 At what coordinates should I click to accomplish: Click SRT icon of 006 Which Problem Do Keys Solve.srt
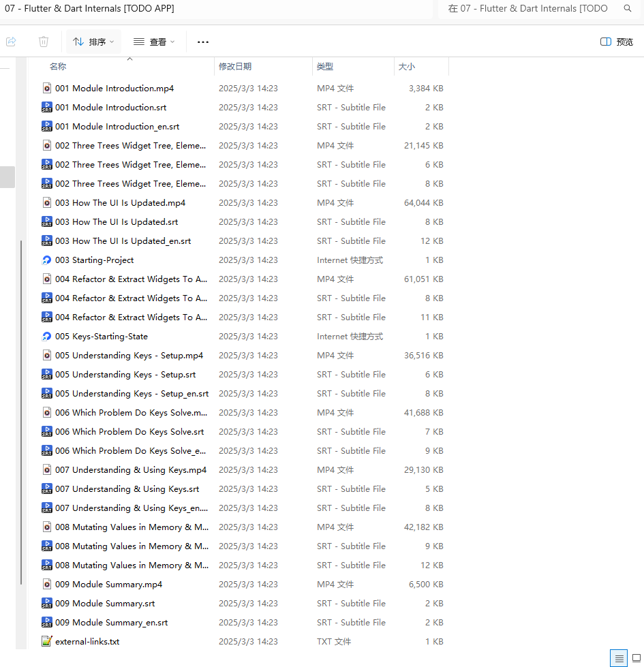click(x=47, y=432)
